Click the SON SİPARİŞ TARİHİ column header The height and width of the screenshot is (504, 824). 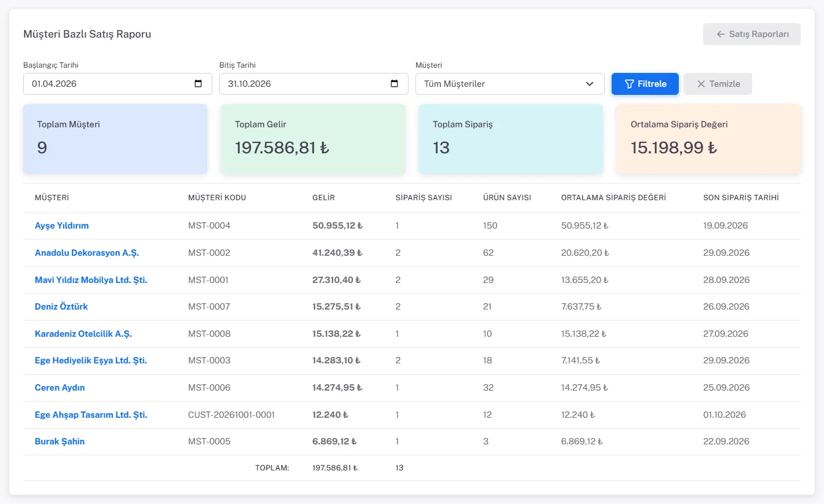click(x=741, y=198)
